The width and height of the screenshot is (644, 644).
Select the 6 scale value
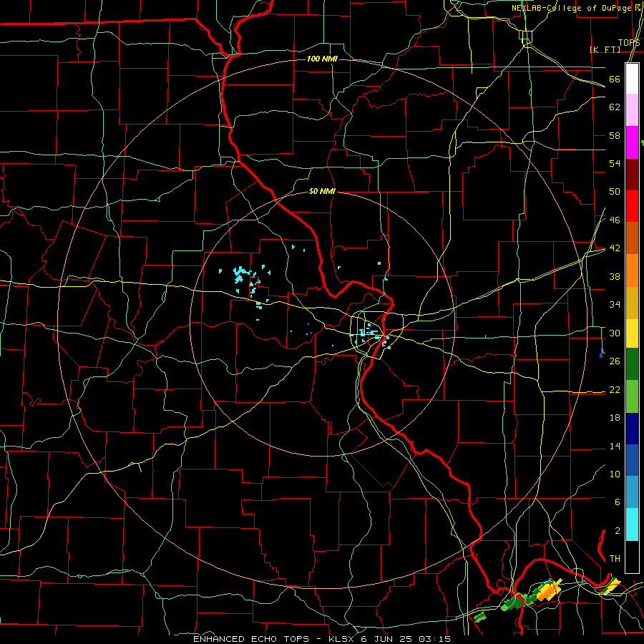(x=618, y=502)
